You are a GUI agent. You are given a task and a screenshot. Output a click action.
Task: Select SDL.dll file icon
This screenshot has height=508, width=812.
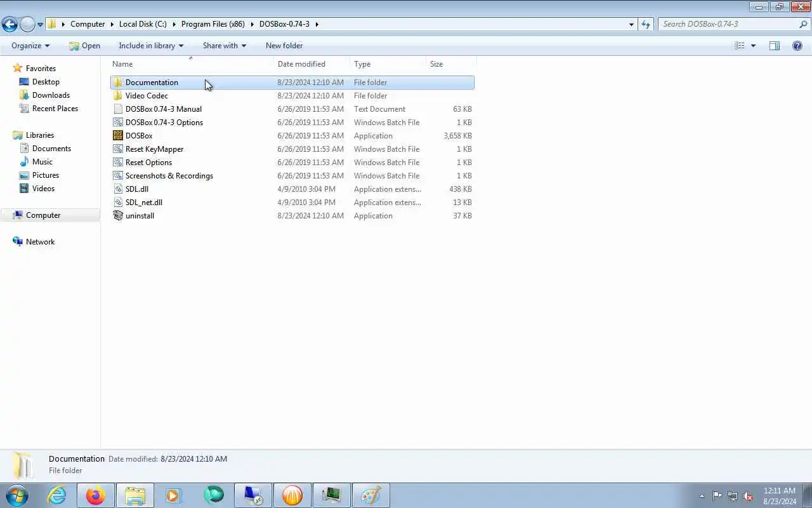point(118,189)
